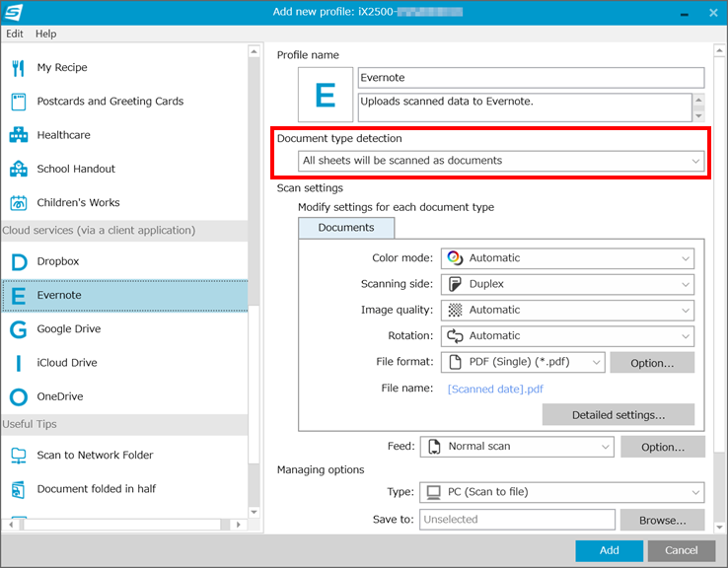Screen dimensions: 728x568
Task: Select the Documents tab
Action: 346,228
